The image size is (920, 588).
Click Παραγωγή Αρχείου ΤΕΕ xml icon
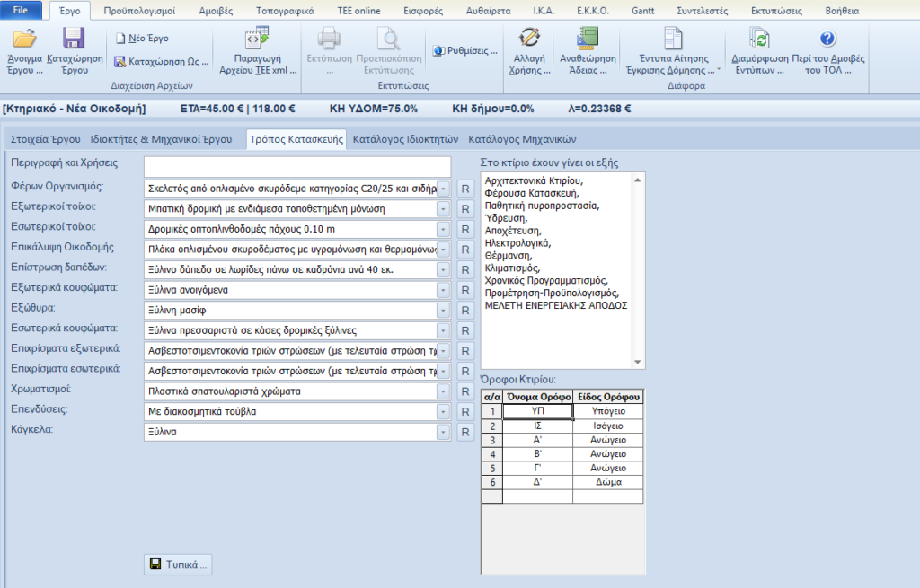257,39
